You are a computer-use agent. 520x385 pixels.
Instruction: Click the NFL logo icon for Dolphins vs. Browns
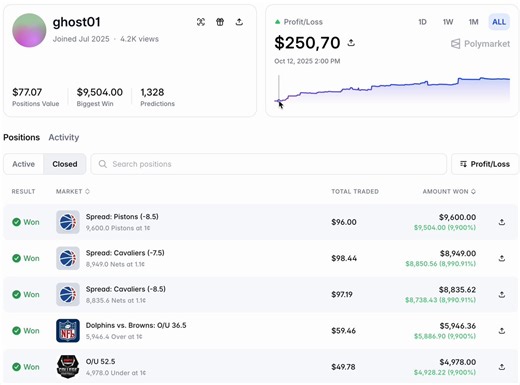68,331
